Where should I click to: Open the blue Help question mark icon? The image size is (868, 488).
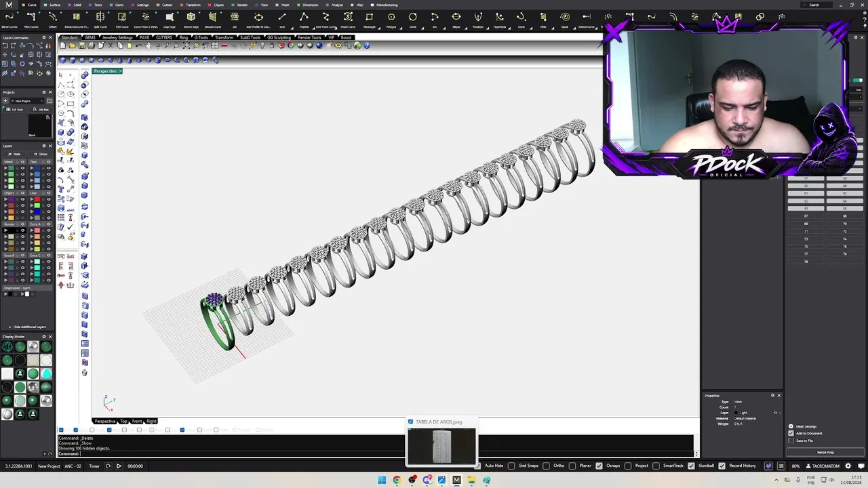367,45
